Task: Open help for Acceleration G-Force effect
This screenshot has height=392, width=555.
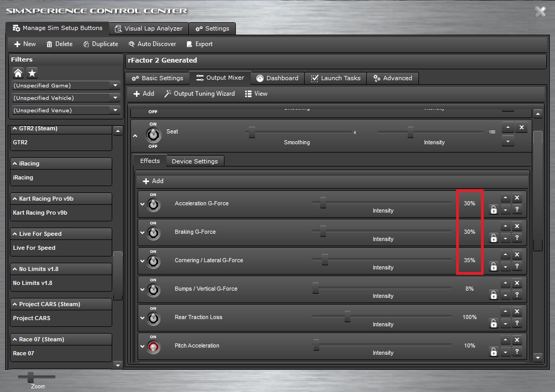Action: pos(517,209)
